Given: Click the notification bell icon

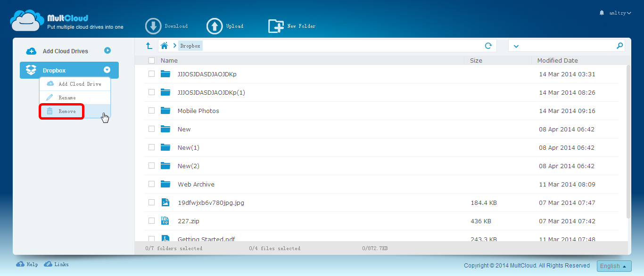Looking at the screenshot, I should 602,13.
